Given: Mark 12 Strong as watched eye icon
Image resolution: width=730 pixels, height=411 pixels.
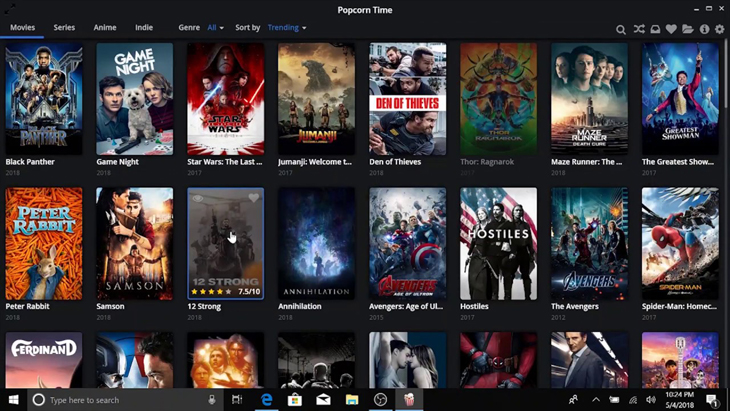Looking at the screenshot, I should 197,198.
